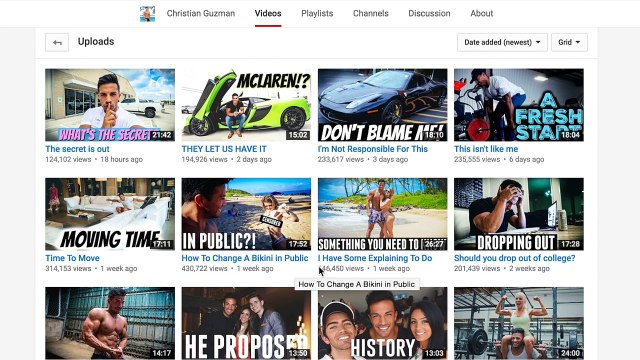Open "This isn't like me" video title
The height and width of the screenshot is (360, 640).
(x=486, y=149)
